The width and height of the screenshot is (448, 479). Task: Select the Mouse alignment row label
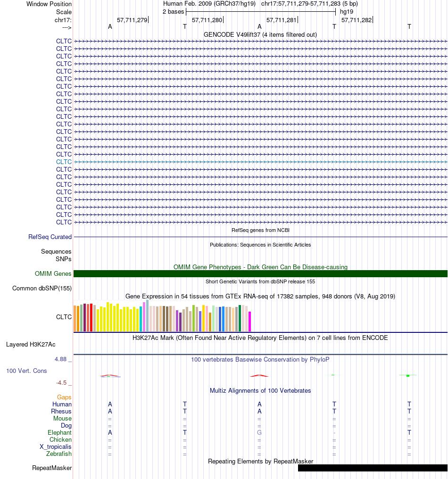click(62, 418)
